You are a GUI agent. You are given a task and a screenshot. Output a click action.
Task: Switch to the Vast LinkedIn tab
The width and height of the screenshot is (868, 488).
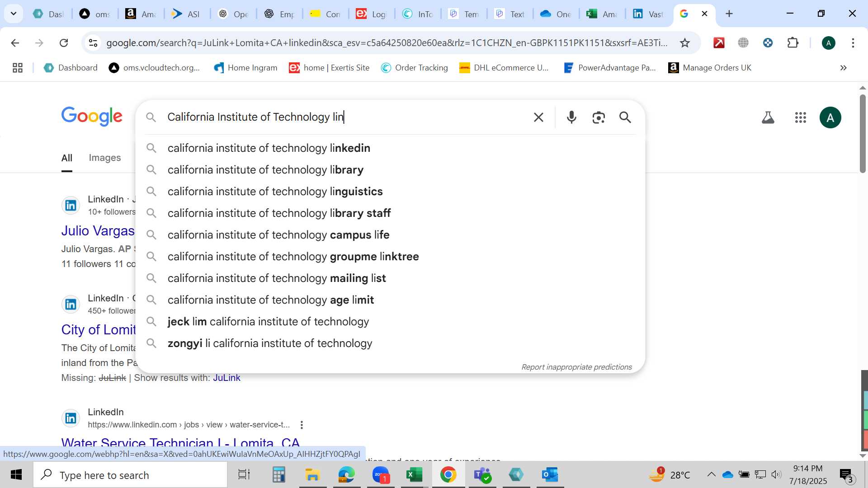(x=648, y=14)
